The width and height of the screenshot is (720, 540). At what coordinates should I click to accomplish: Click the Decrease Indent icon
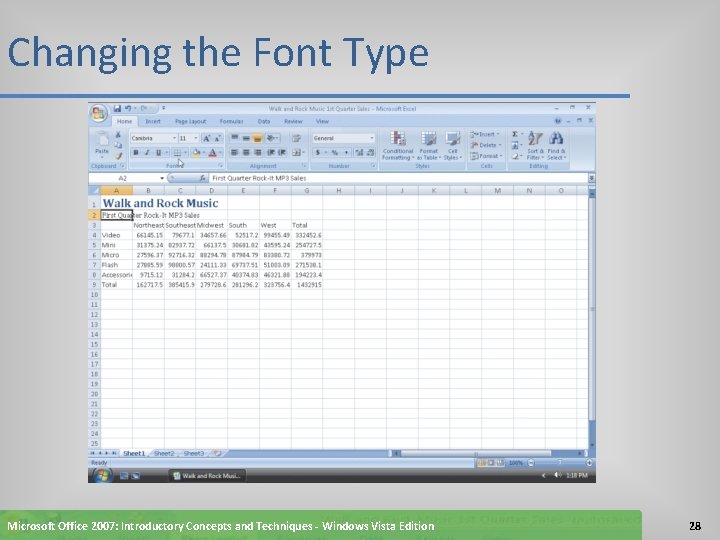coord(270,152)
